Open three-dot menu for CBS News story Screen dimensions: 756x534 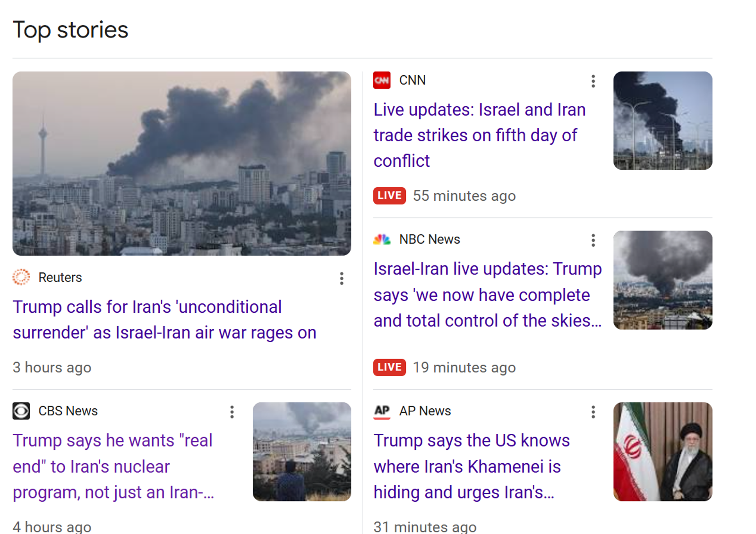pyautogui.click(x=232, y=412)
